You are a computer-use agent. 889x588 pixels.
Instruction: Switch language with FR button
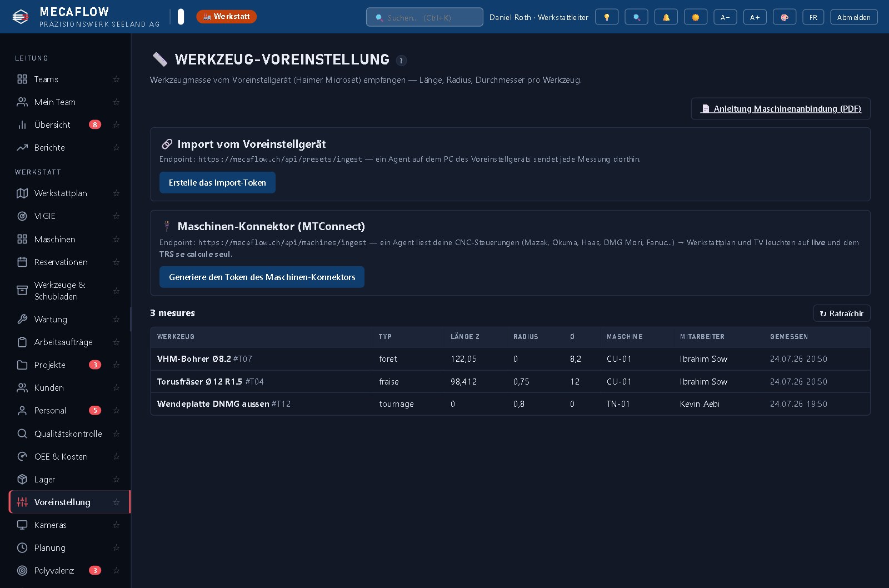click(813, 17)
